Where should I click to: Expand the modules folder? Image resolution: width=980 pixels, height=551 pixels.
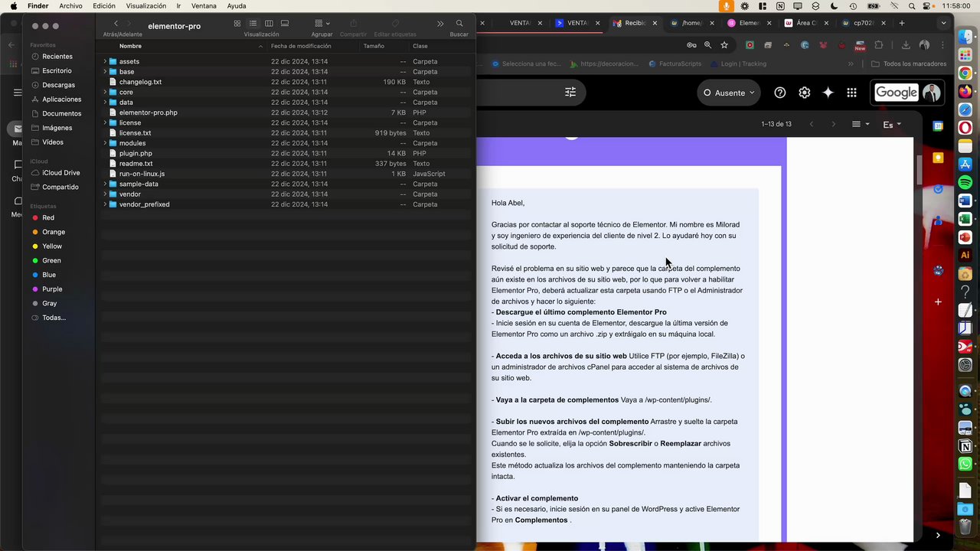(x=105, y=143)
